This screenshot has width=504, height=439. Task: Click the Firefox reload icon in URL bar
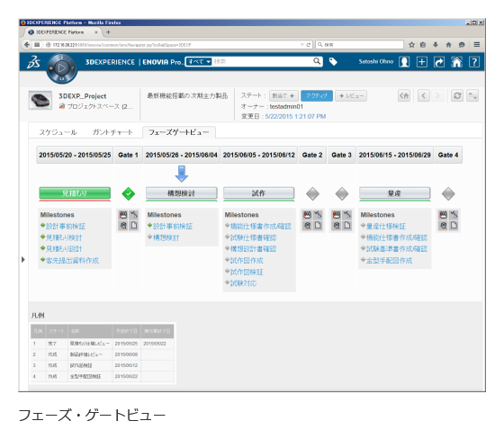coord(308,45)
